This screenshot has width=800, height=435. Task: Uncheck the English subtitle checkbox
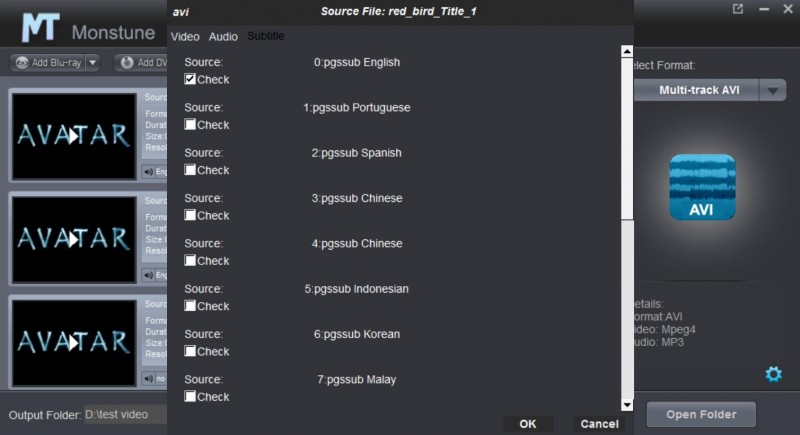tap(190, 79)
